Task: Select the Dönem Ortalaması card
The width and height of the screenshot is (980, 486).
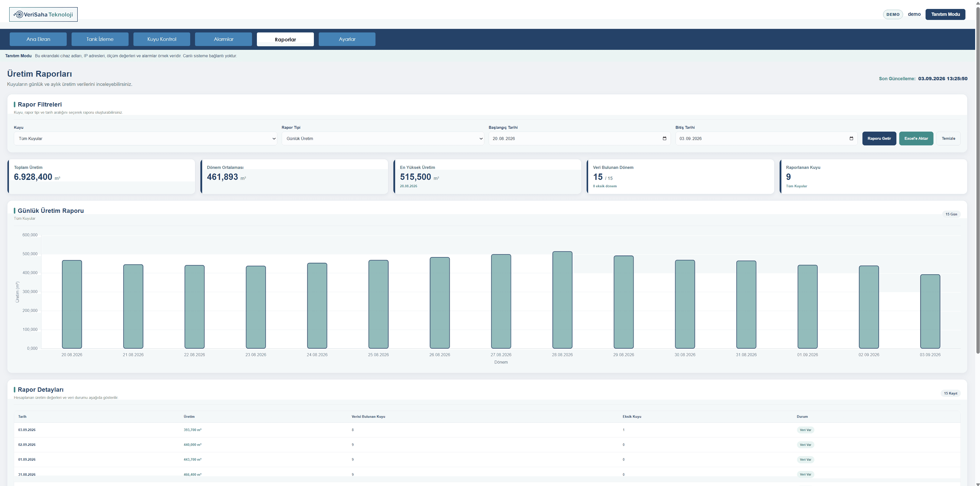Action: tap(294, 177)
